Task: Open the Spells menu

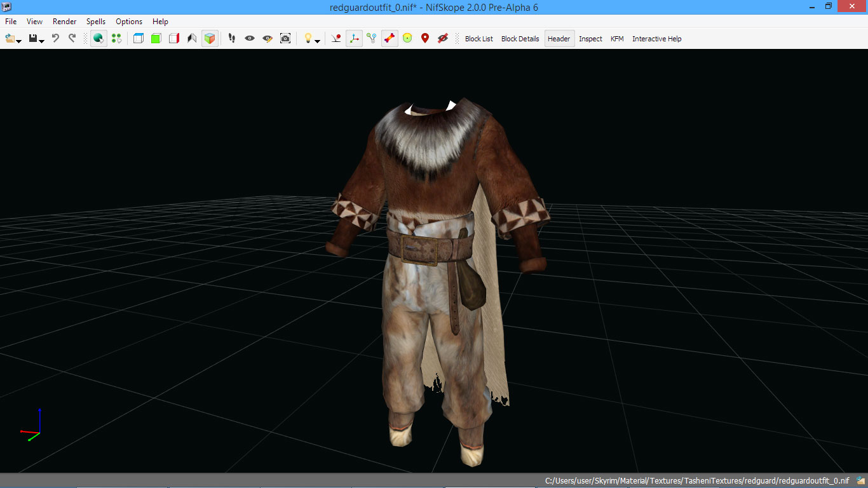Action: (x=96, y=22)
